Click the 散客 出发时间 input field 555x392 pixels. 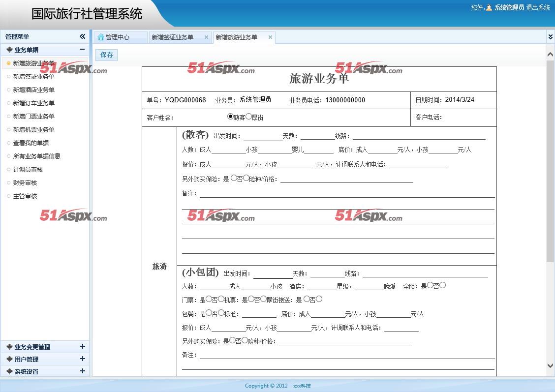[x=263, y=136]
